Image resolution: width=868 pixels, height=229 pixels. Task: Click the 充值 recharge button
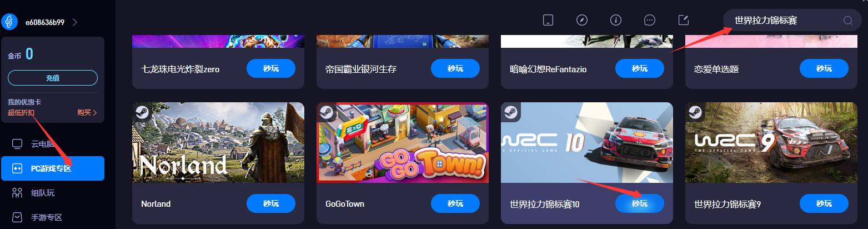tap(53, 78)
